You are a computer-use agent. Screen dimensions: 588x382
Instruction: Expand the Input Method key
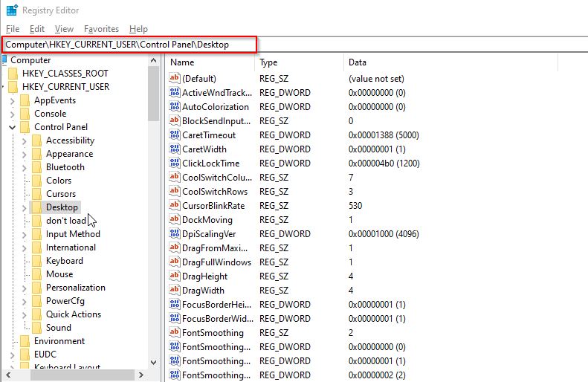(25, 235)
